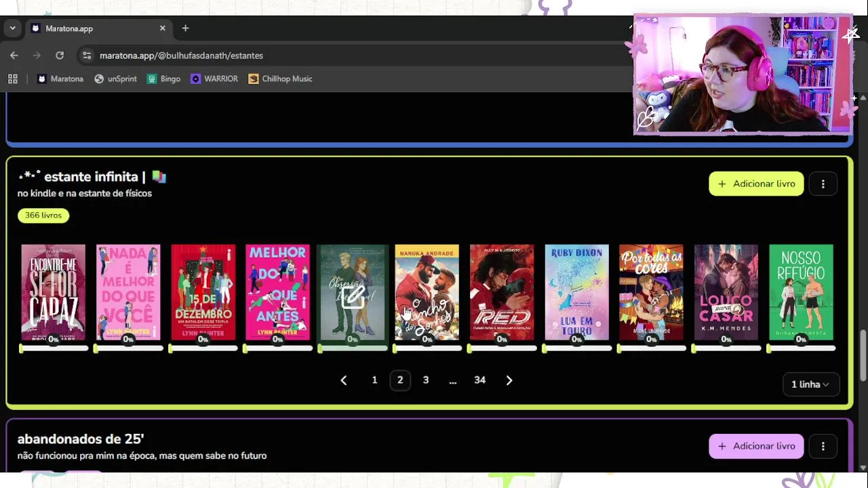The height and width of the screenshot is (488, 868).
Task: Open 'Melhor do que antes' book cover
Action: pyautogui.click(x=277, y=292)
